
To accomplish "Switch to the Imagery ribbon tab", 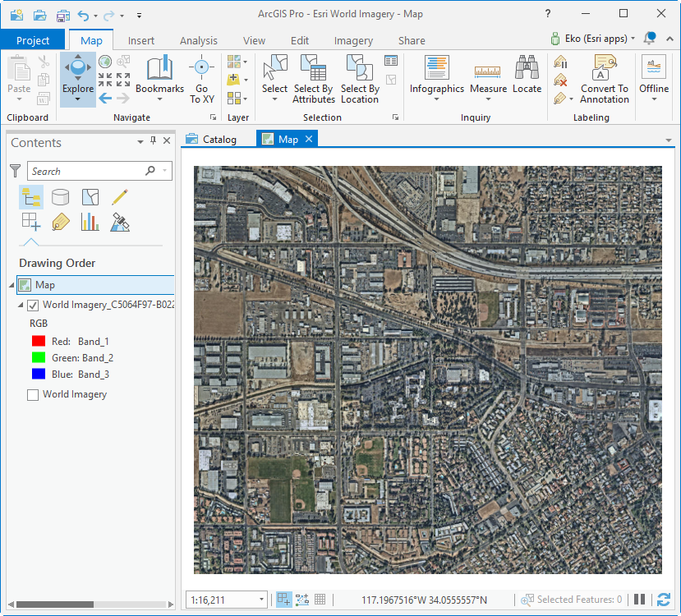I will coord(352,40).
